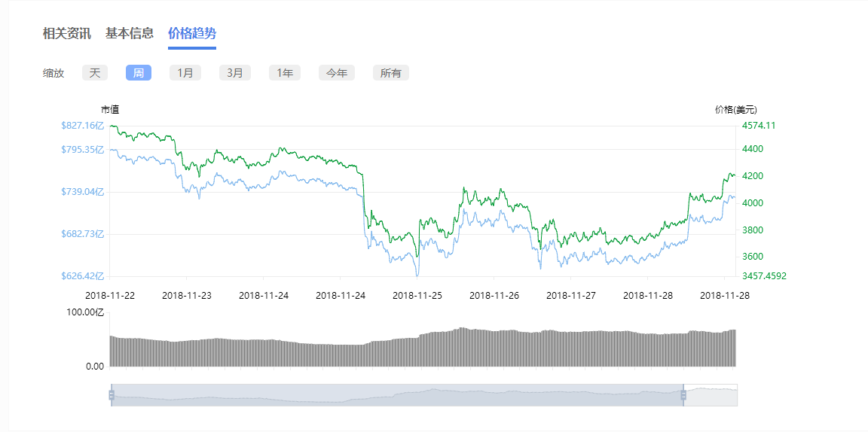Click the 2018-11-25 date label

417,296
